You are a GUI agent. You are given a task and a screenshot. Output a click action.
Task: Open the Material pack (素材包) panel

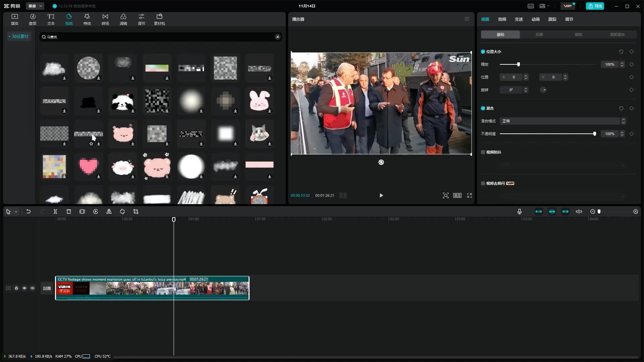pyautogui.click(x=159, y=19)
